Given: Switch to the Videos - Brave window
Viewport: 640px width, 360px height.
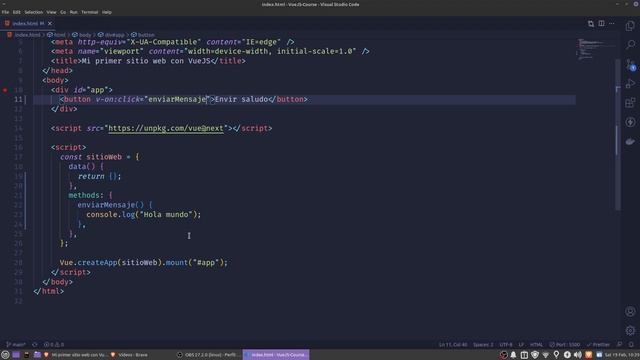Looking at the screenshot, I should pos(129,355).
